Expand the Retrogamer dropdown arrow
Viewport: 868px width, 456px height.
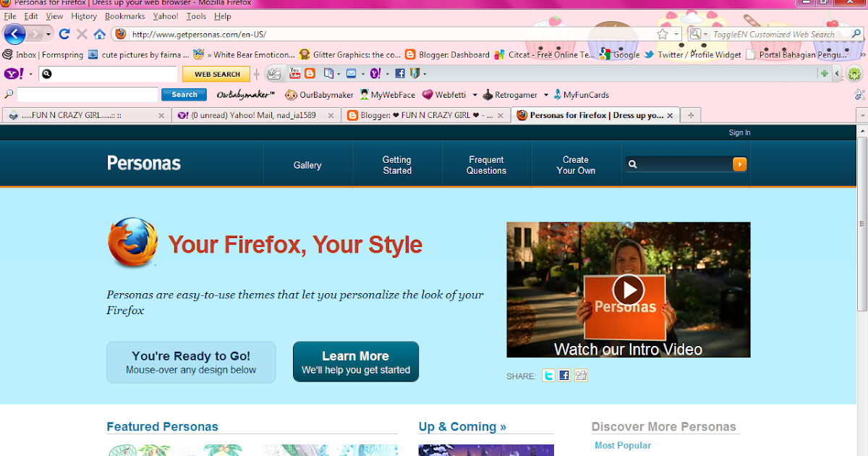545,95
